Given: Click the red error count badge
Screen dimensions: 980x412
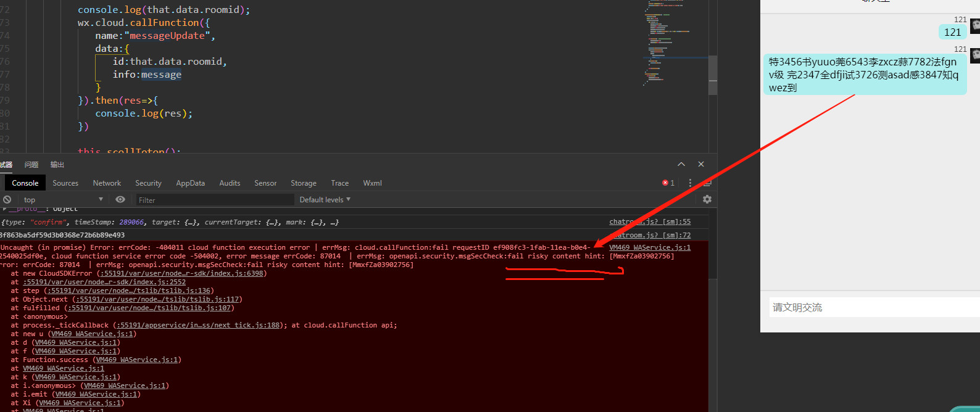Looking at the screenshot, I should point(668,183).
